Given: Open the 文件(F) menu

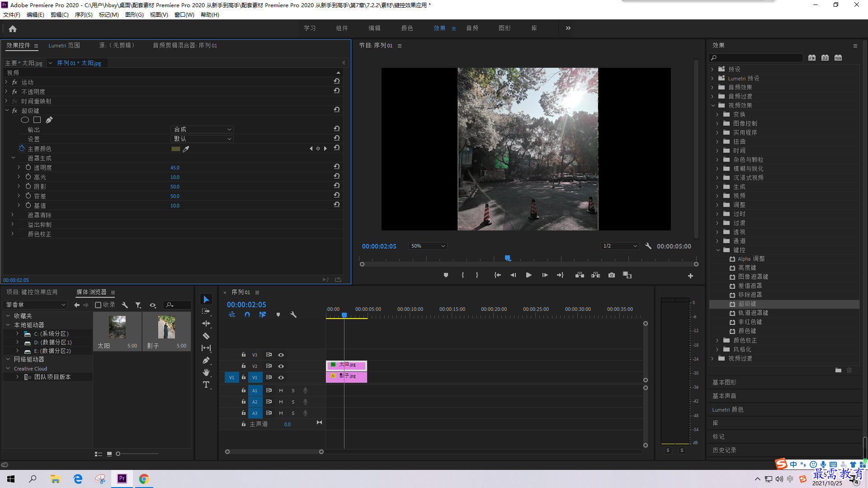Looking at the screenshot, I should point(12,15).
